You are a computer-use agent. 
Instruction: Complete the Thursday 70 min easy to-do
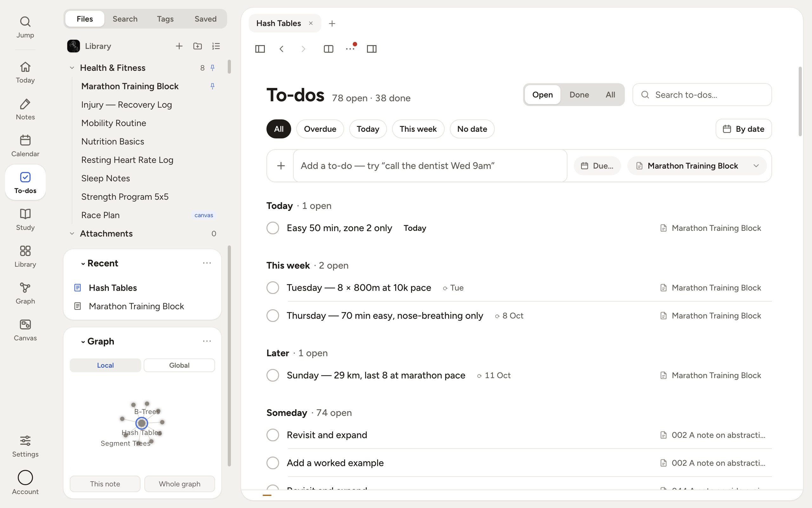point(273,316)
